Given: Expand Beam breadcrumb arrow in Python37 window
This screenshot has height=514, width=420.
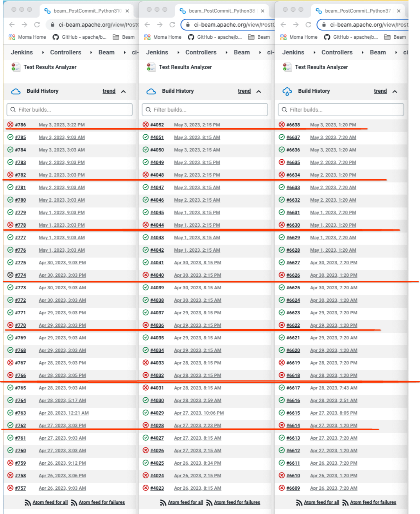Looking at the screenshot, I should tap(396, 52).
